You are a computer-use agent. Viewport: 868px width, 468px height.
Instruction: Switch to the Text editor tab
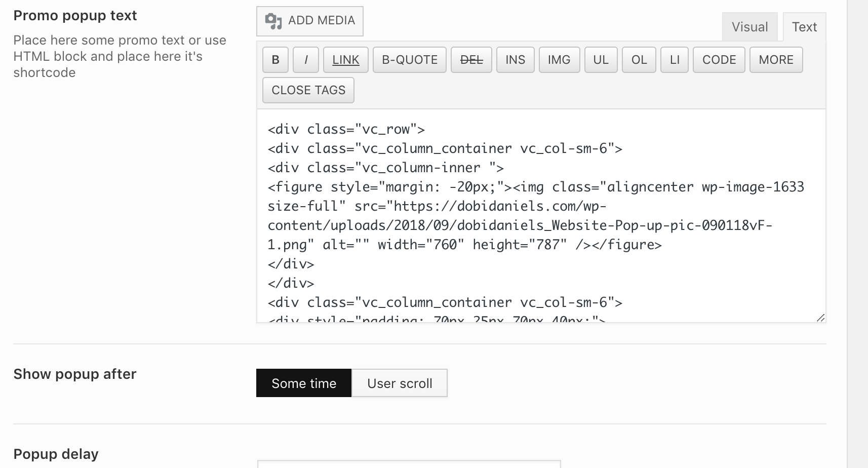[804, 27]
